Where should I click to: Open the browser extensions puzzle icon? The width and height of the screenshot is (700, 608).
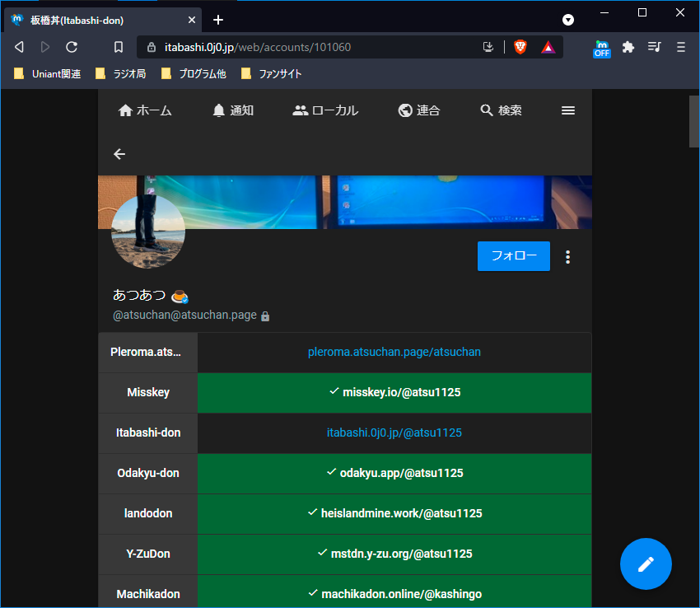coord(628,47)
